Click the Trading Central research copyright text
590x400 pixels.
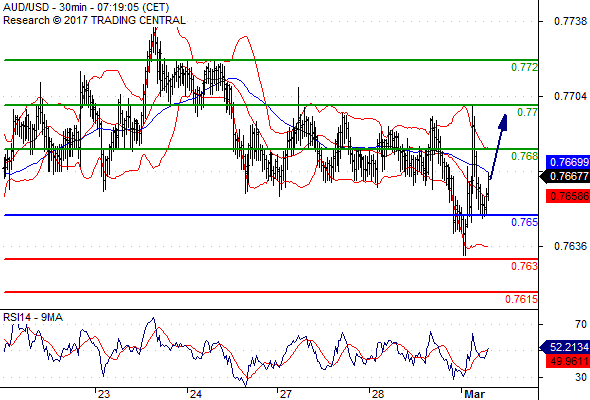pos(94,20)
